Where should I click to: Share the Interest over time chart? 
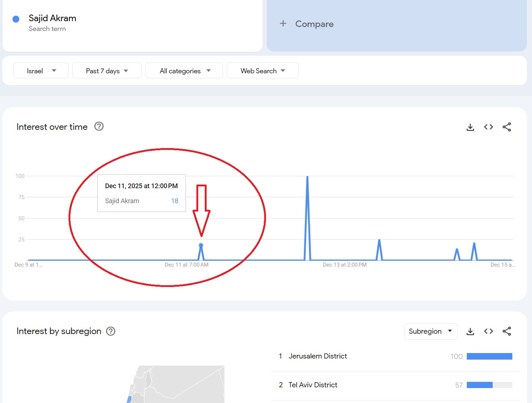click(x=507, y=127)
